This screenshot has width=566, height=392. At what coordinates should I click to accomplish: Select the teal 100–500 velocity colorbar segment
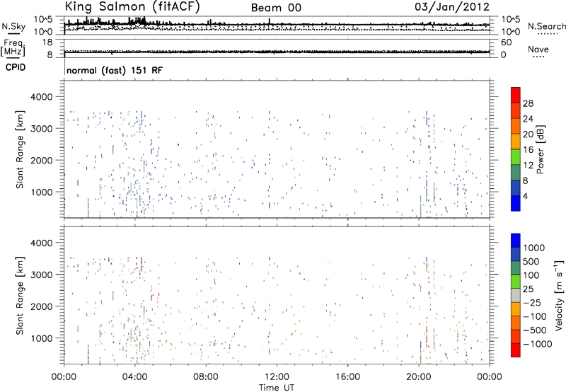(x=516, y=268)
